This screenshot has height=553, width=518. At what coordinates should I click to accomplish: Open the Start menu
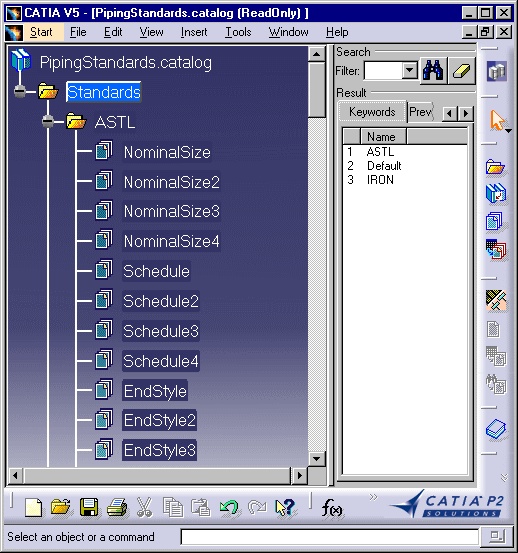pyautogui.click(x=41, y=32)
